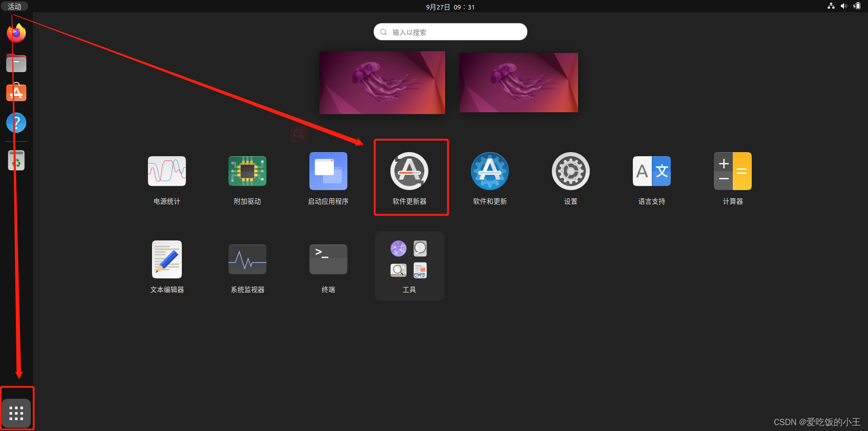Open the calendar by clicking the date

click(x=450, y=7)
